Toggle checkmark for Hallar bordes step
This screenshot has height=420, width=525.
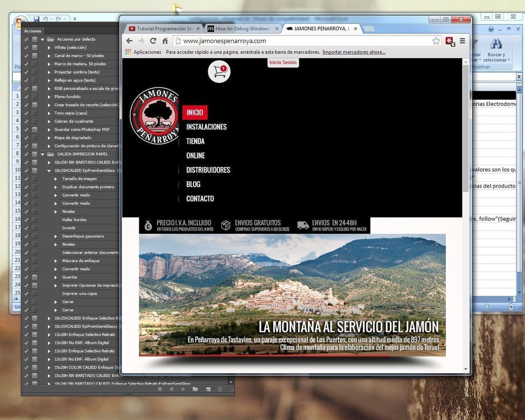[x=26, y=220]
